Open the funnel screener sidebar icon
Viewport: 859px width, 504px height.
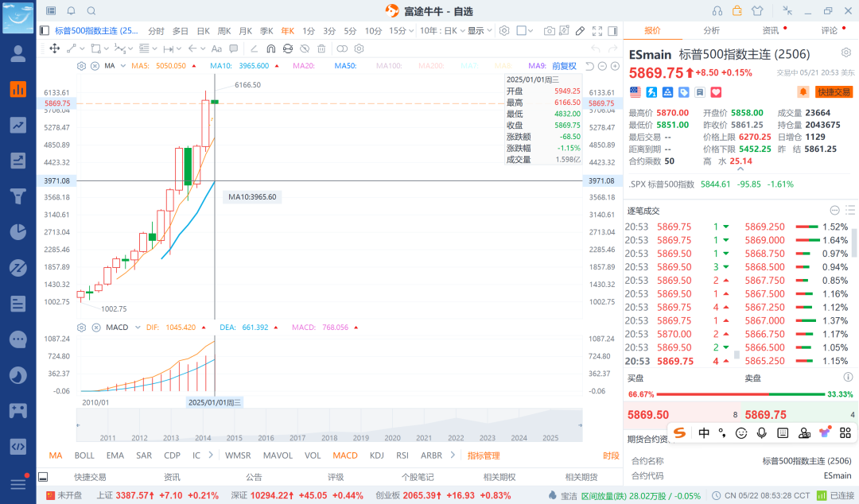point(18,196)
